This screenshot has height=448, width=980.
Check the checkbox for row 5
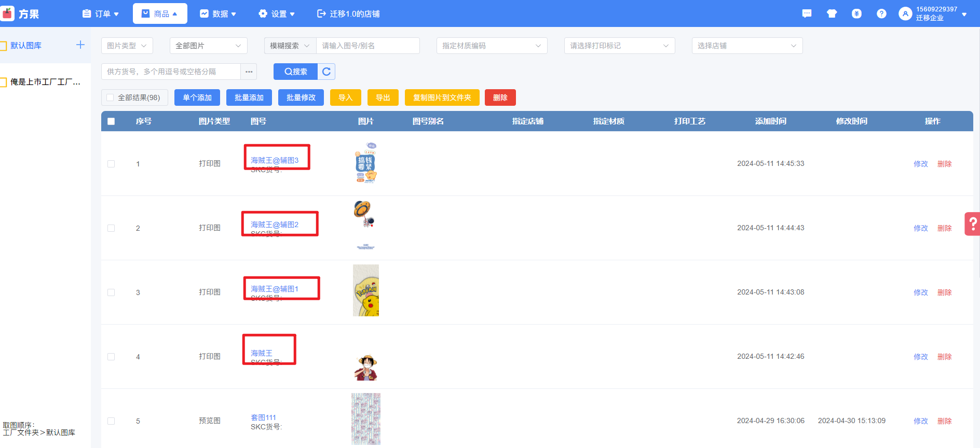(x=111, y=421)
